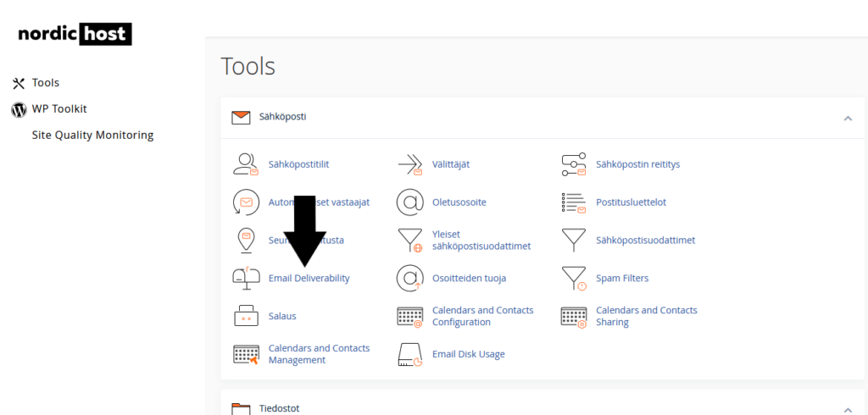The width and height of the screenshot is (868, 415).
Task: Click the Sähköpostitilit email accounts icon
Action: 246,163
